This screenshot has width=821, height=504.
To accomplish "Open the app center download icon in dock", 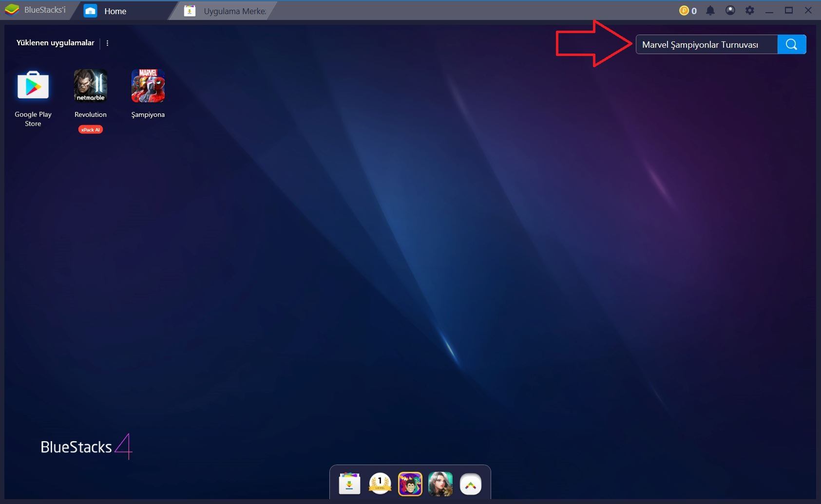I will [349, 484].
